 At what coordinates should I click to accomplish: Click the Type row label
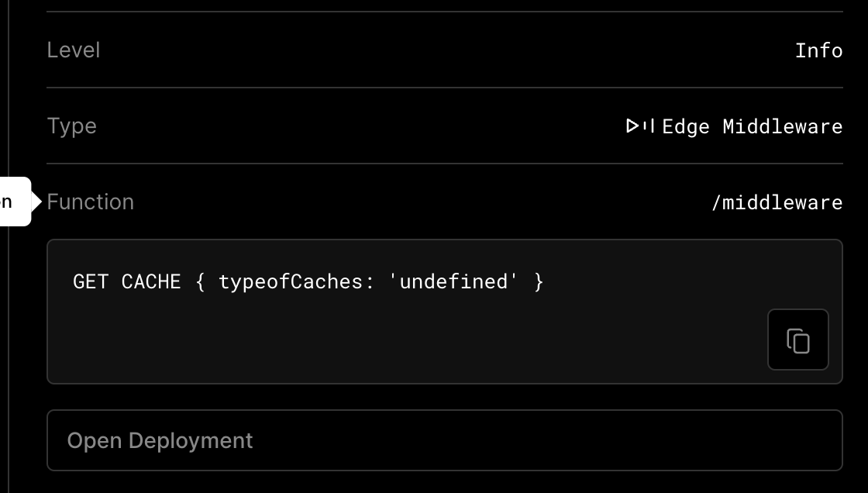(71, 126)
